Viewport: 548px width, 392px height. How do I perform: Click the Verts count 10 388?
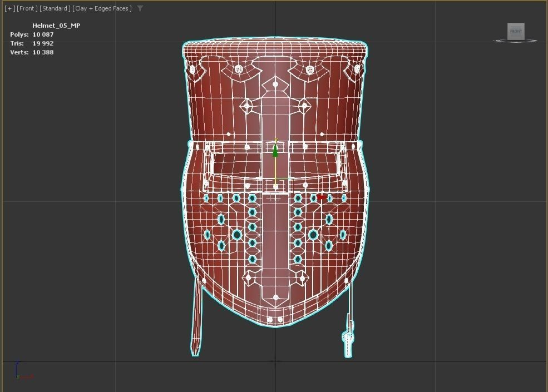[x=43, y=52]
